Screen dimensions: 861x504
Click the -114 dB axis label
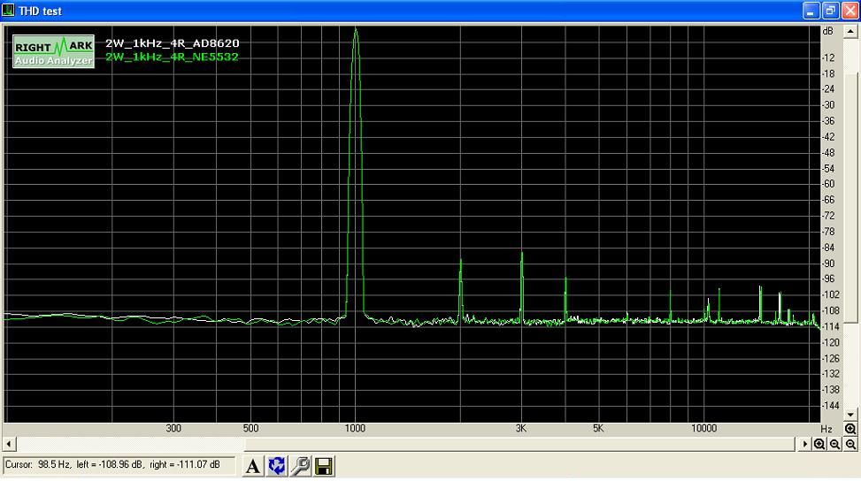830,326
